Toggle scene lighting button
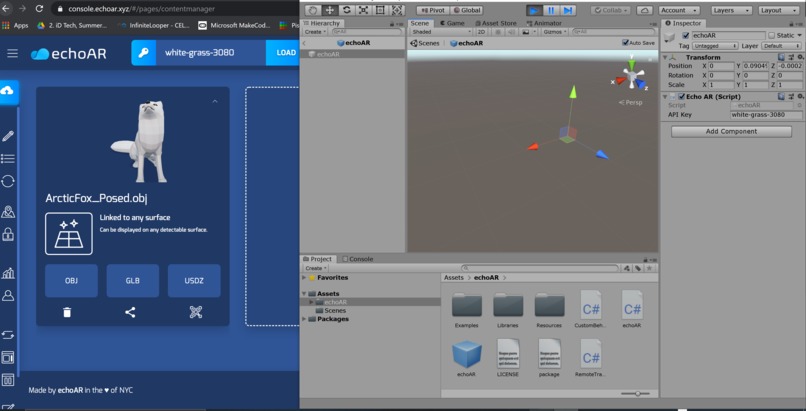 pyautogui.click(x=498, y=32)
